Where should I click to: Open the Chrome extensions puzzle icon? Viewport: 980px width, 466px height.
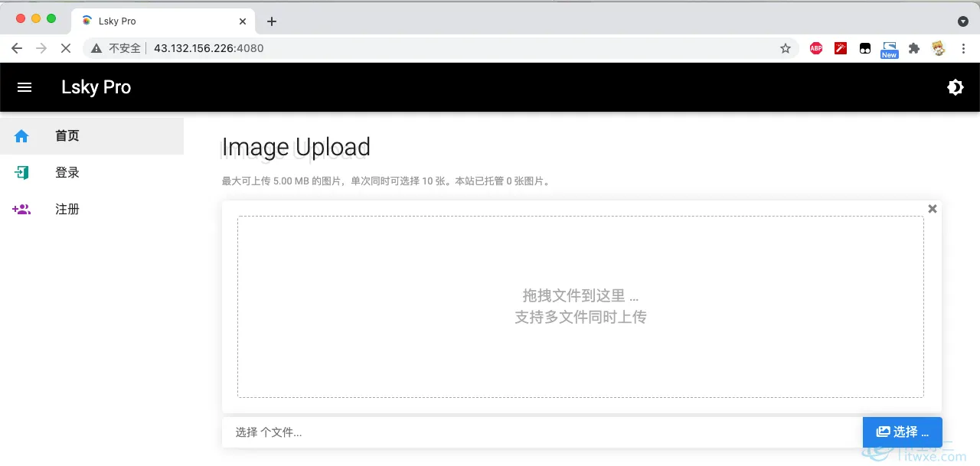click(x=914, y=47)
